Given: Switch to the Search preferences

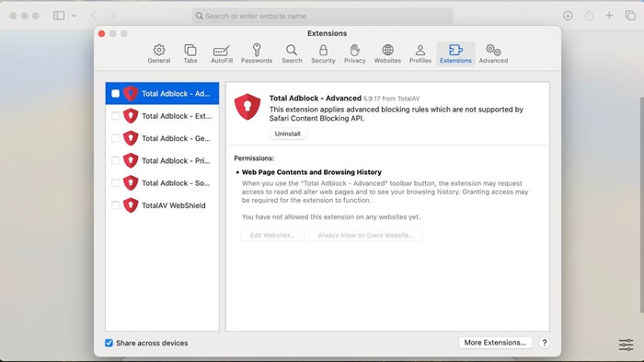Looking at the screenshot, I should pyautogui.click(x=292, y=54).
